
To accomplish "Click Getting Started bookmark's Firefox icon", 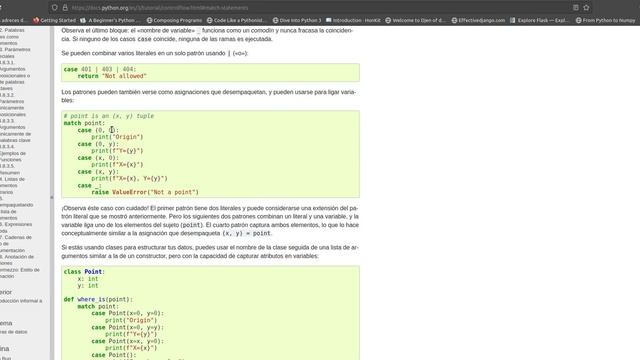I will [36, 20].
